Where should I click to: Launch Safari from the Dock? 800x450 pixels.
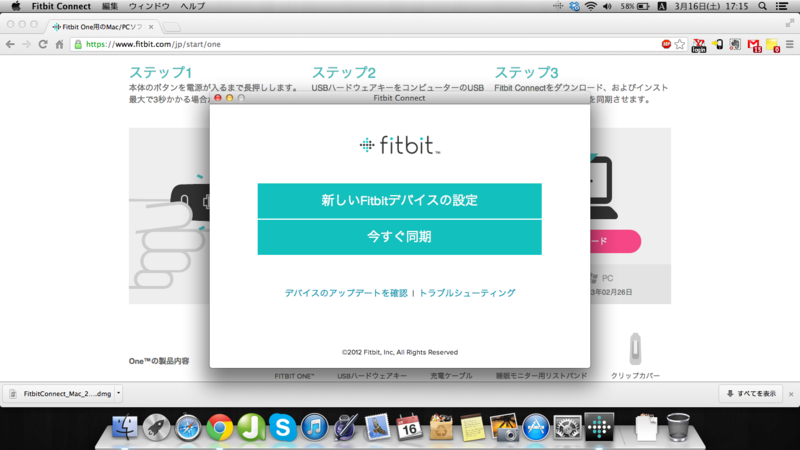pos(188,427)
